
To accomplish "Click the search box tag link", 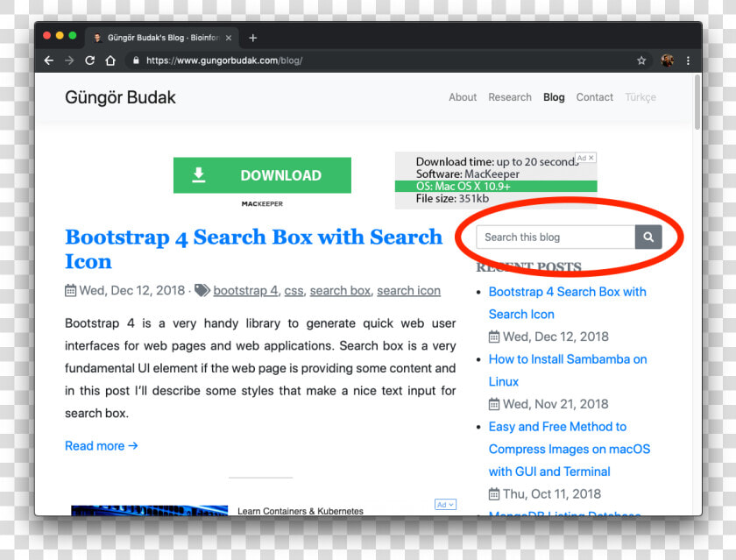I will (x=340, y=291).
